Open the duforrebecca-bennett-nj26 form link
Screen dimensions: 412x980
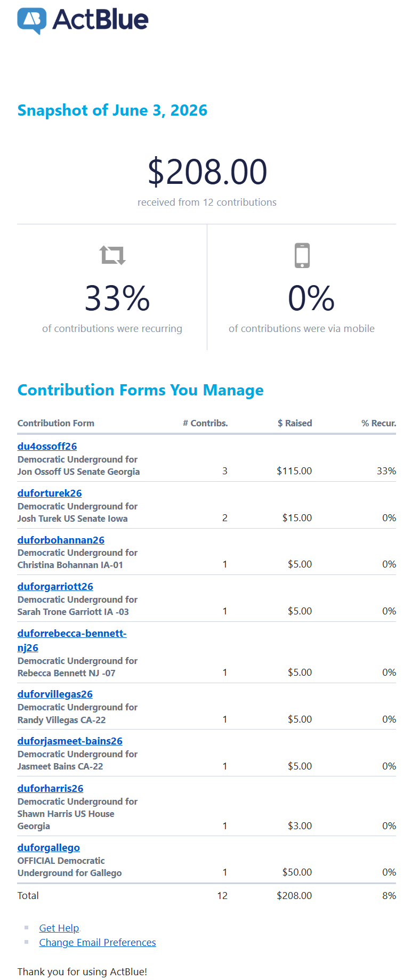click(x=72, y=641)
